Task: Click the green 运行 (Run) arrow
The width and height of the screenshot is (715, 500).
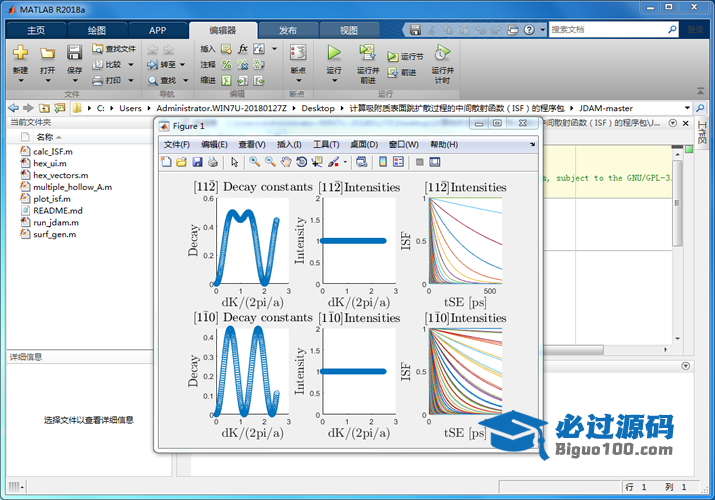Action: pyautogui.click(x=334, y=53)
